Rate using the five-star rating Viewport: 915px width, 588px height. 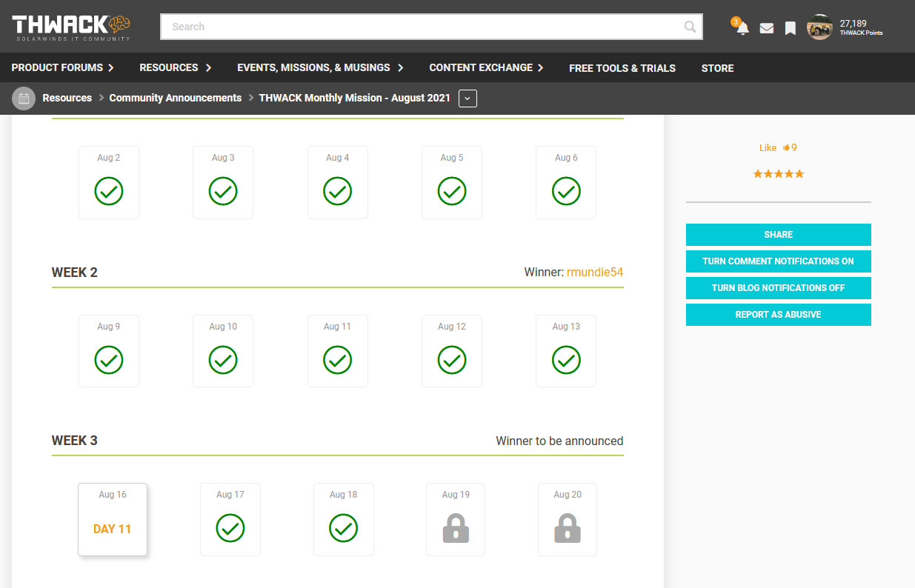tap(779, 174)
